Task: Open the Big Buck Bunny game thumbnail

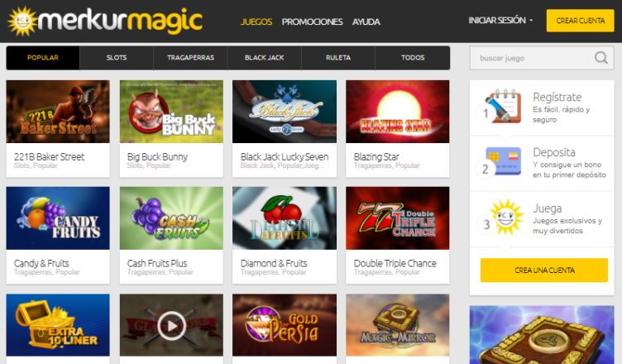Action: (x=171, y=112)
